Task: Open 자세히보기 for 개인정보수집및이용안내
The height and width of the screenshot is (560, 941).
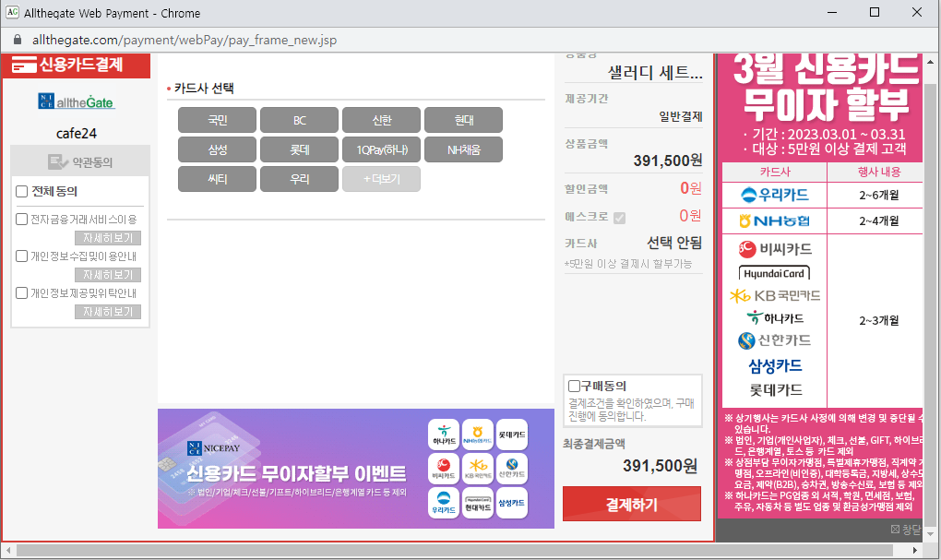Action: coord(108,275)
